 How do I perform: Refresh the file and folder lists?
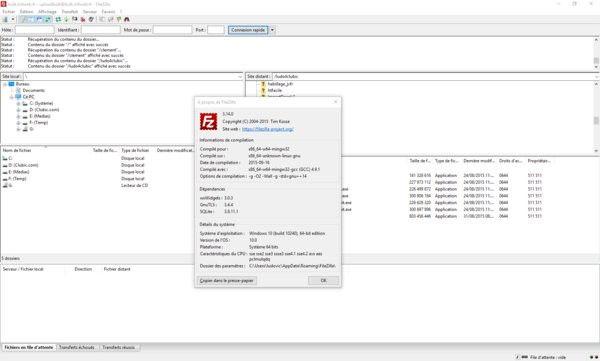coord(58,19)
